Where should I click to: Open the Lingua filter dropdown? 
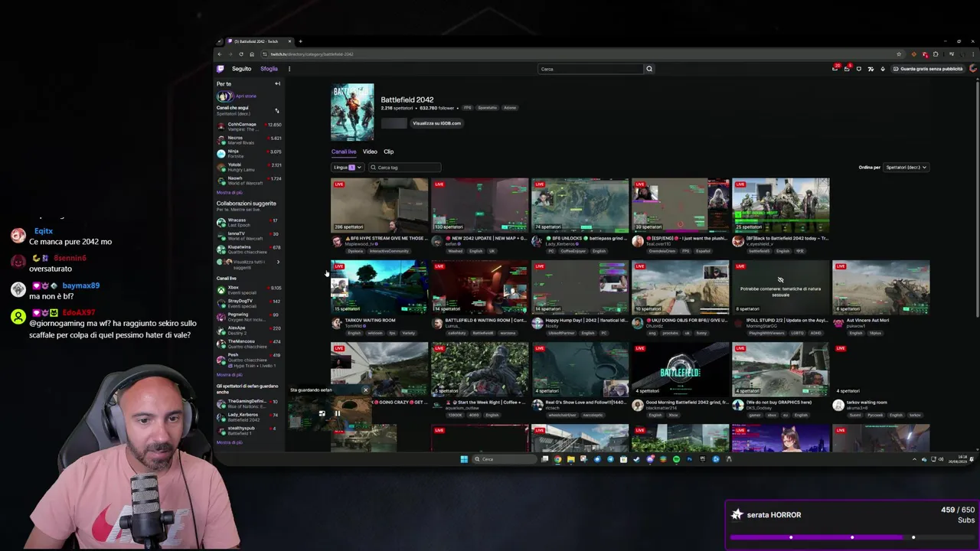347,168
